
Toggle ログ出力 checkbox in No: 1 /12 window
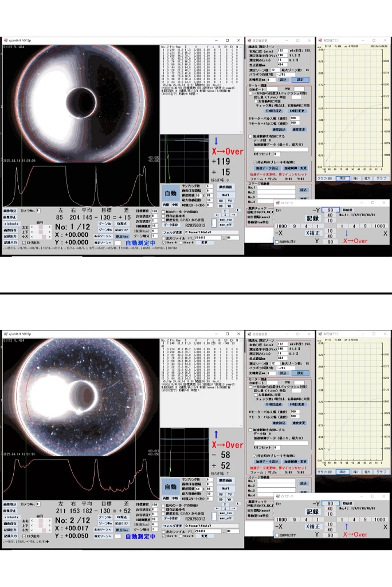pyautogui.click(x=24, y=242)
